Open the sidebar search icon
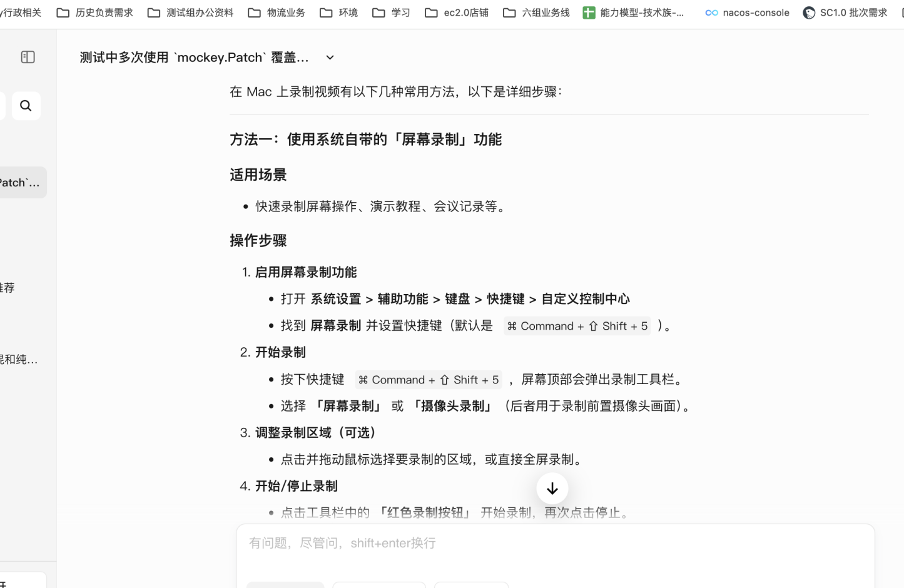This screenshot has width=904, height=588. (26, 106)
